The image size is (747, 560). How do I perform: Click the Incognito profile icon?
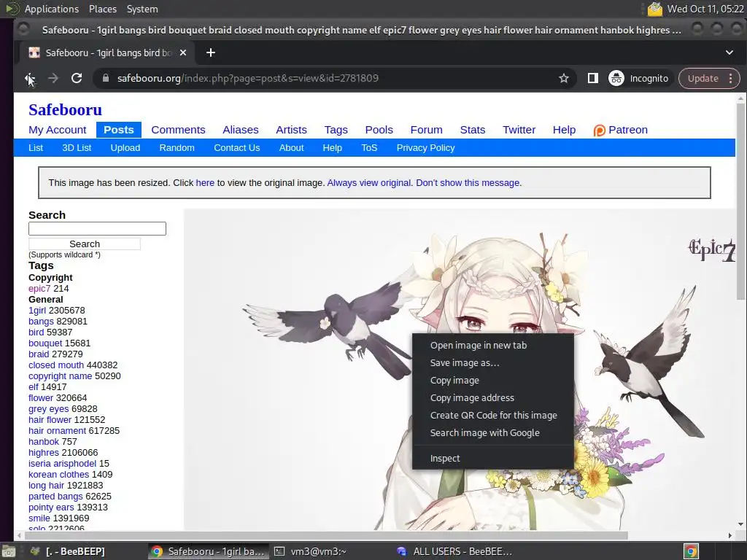point(616,78)
